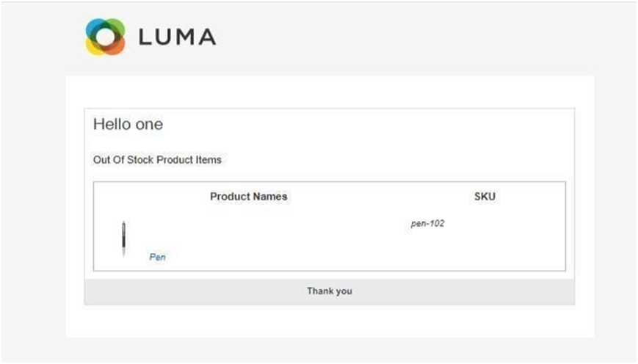This screenshot has width=638, height=364.
Task: Open the Pen product thumbnail image
Action: pyautogui.click(x=123, y=239)
